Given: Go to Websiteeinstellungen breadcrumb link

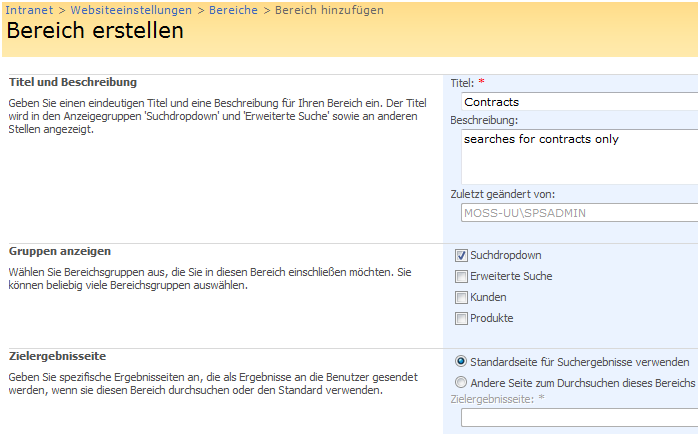Looking at the screenshot, I should click(x=131, y=10).
